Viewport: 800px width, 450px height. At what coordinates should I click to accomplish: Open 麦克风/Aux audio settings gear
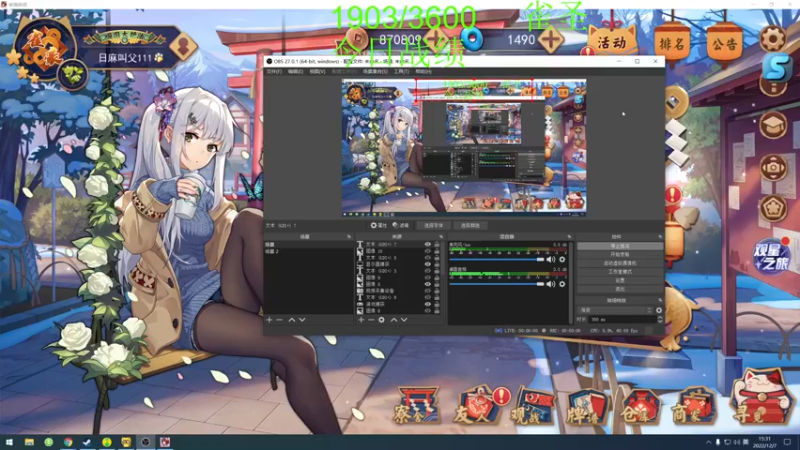point(562,259)
